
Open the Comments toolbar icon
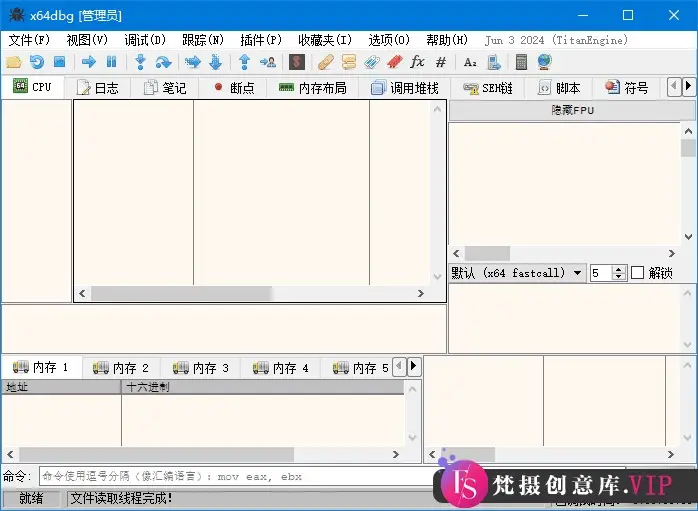pos(349,62)
